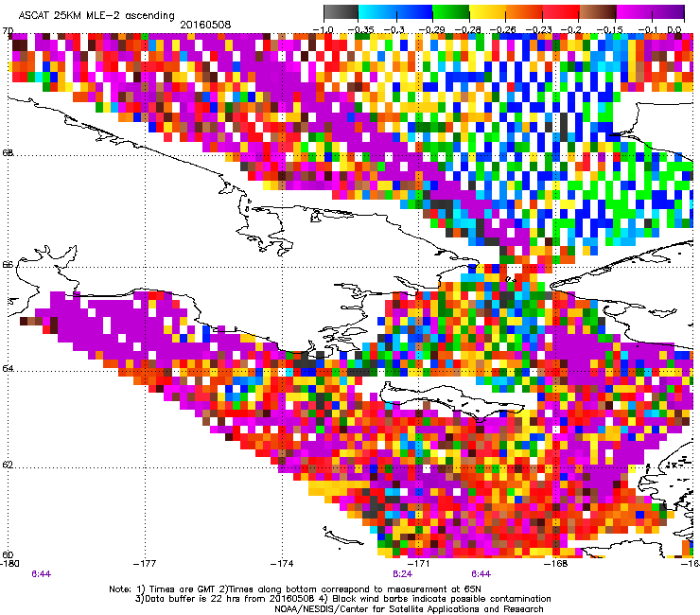The image size is (700, 615).
Task: Click the 70 latitude axis label
Action: point(8,31)
